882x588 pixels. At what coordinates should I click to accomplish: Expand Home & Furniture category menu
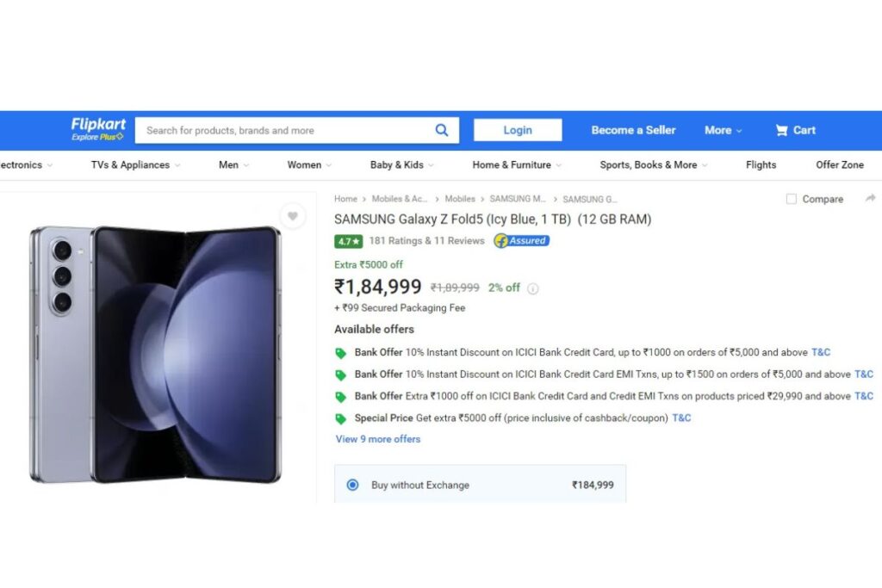click(517, 164)
